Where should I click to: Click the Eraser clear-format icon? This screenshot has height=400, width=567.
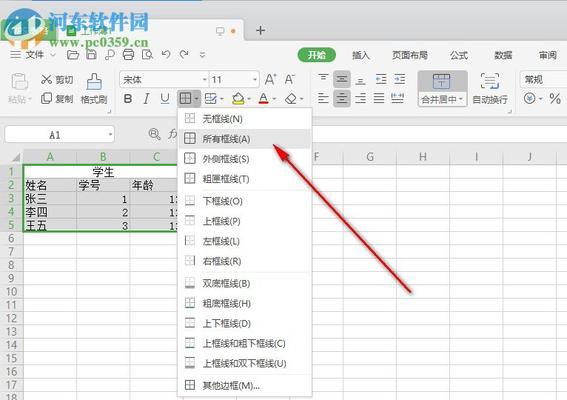291,98
